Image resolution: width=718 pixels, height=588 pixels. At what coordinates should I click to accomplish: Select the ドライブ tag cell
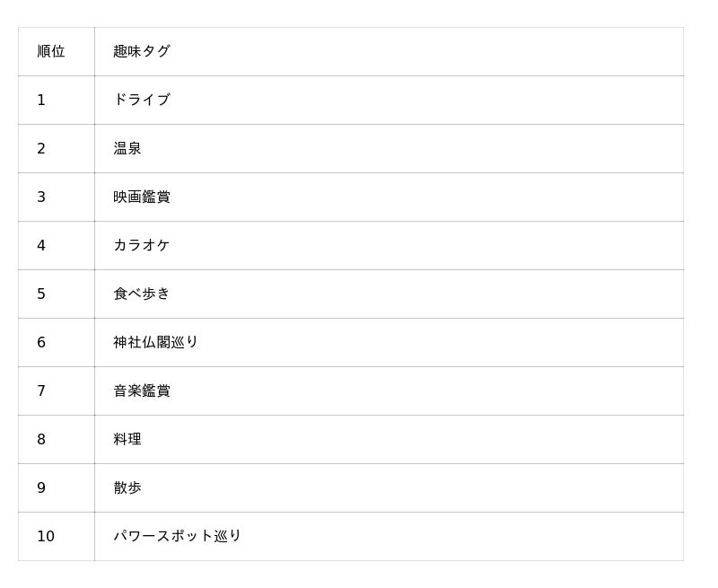coord(141,100)
